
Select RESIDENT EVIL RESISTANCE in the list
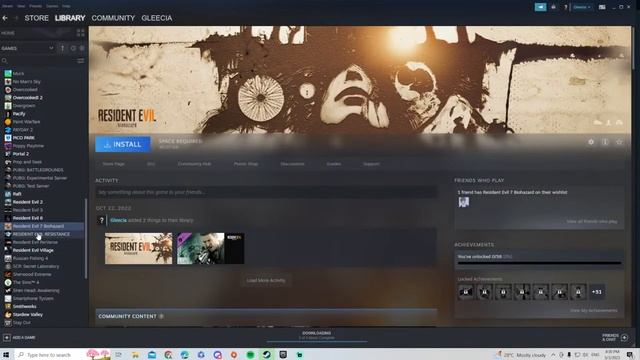(41, 234)
